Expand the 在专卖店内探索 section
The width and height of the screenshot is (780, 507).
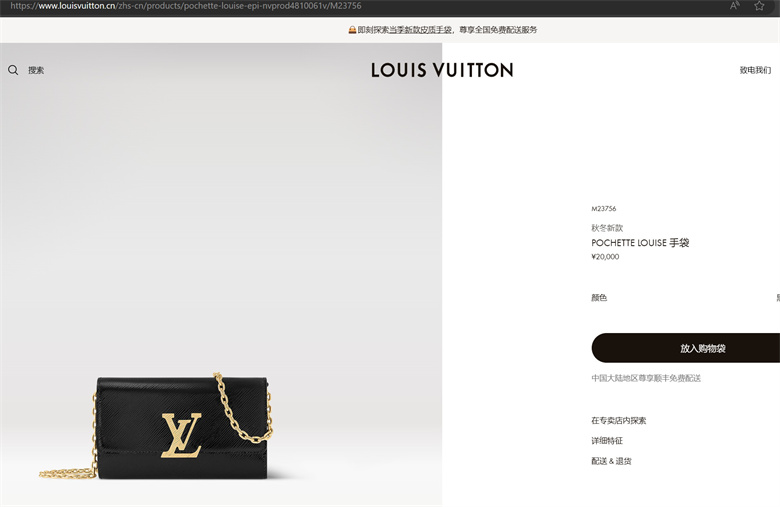point(618,420)
